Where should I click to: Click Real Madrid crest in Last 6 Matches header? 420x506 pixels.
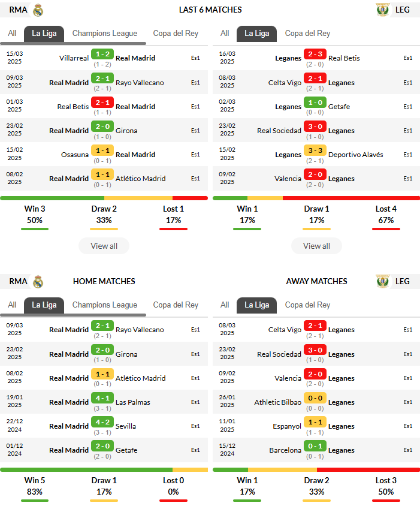(x=38, y=10)
